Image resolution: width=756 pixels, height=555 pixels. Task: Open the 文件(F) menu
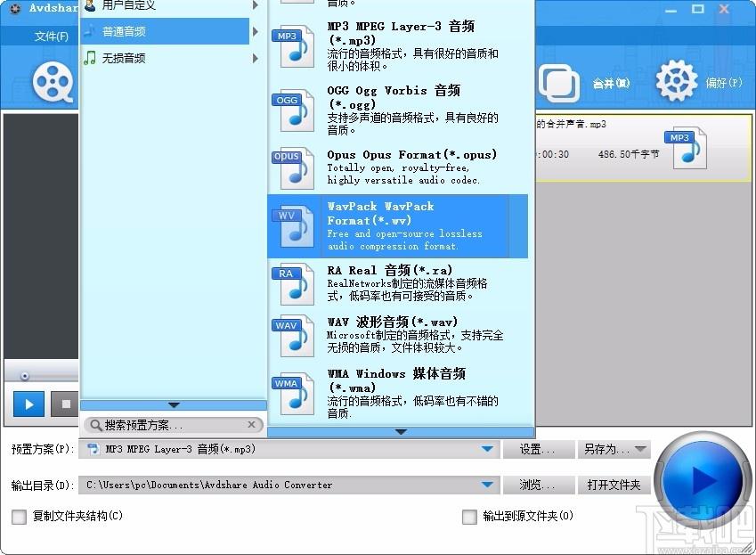click(x=51, y=37)
